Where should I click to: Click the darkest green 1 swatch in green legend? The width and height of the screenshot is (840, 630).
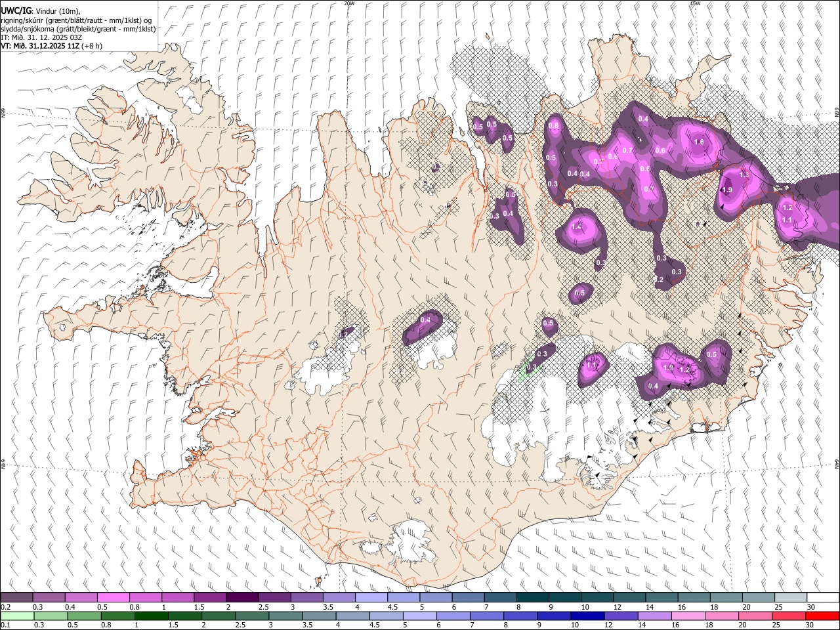click(150, 616)
